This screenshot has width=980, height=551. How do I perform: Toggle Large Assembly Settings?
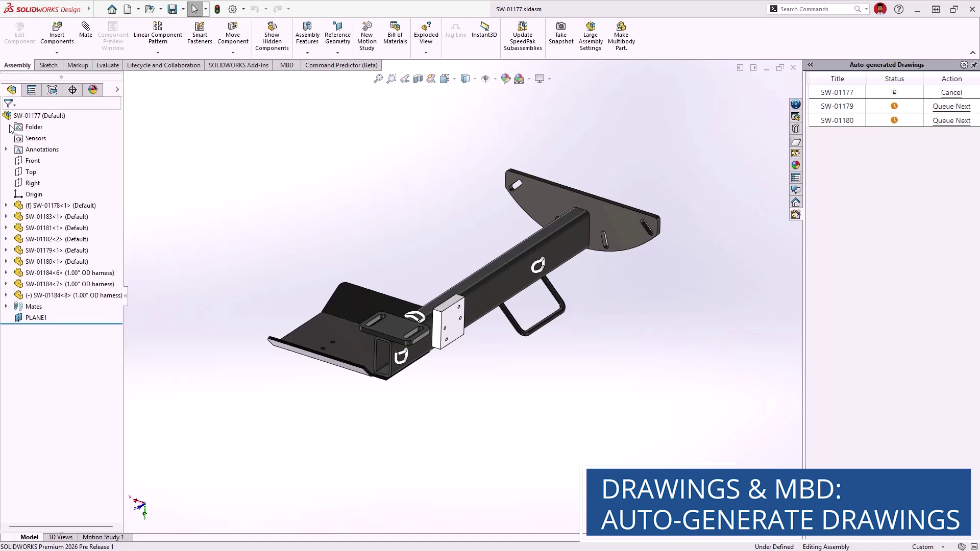point(591,27)
